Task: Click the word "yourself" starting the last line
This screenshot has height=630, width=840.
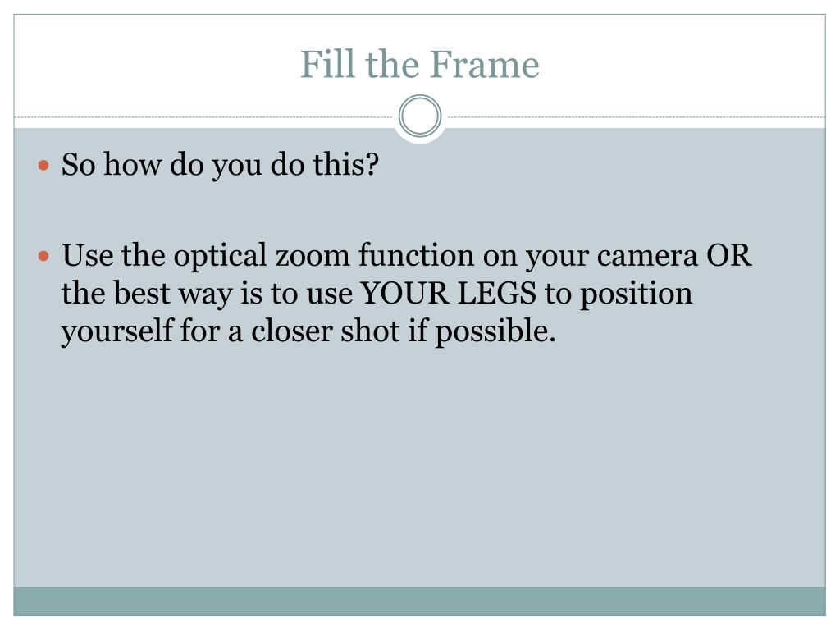Action: coord(117,331)
